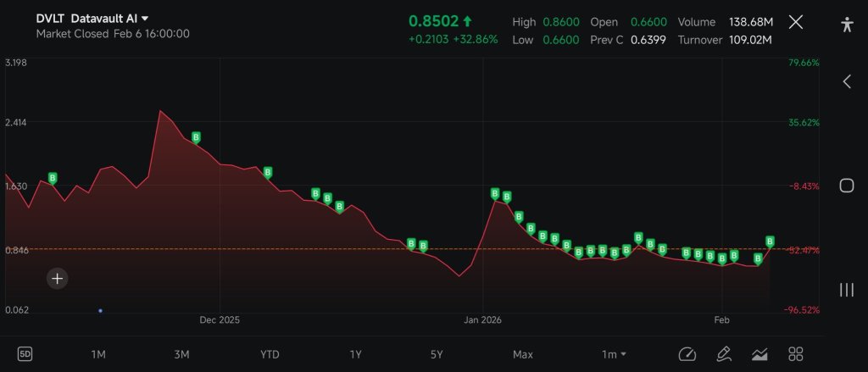Select the pencil drawing tool icon
This screenshot has width=868, height=372.
pyautogui.click(x=723, y=353)
